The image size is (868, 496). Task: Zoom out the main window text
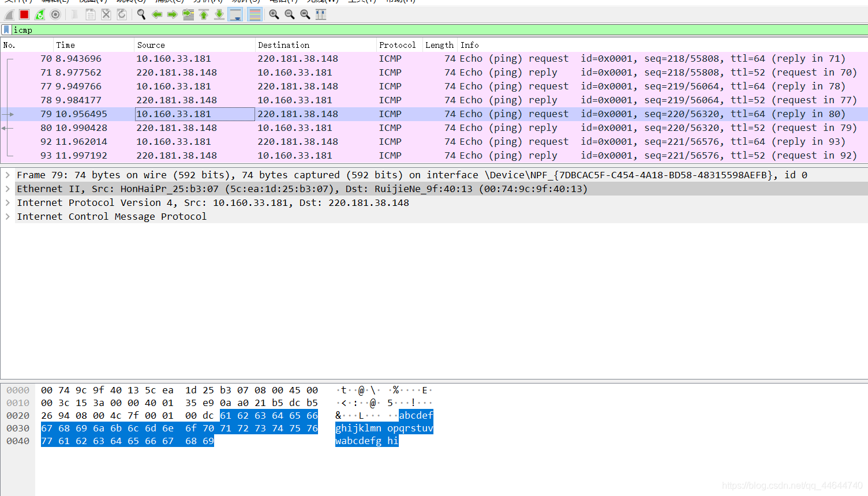tap(290, 14)
